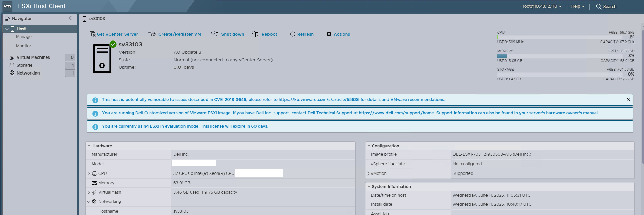Screen dimensions: 644x215
Task: Open Monitor under Host
Action: pos(23,46)
